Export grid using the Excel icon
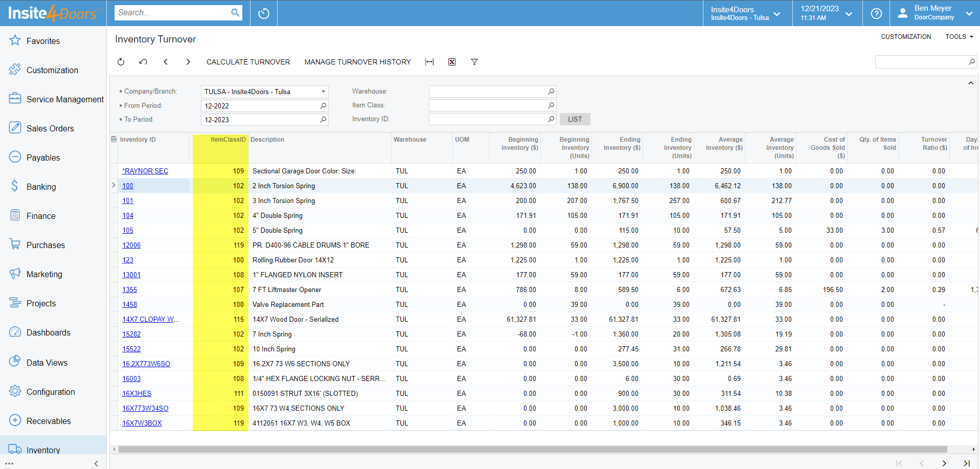The height and width of the screenshot is (469, 980). (x=452, y=62)
